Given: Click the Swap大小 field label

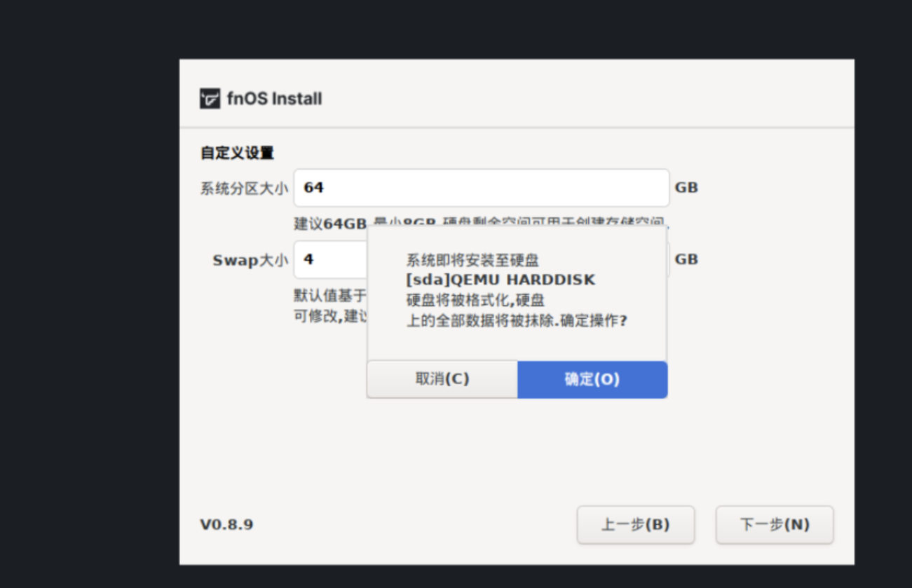Looking at the screenshot, I should (x=250, y=260).
